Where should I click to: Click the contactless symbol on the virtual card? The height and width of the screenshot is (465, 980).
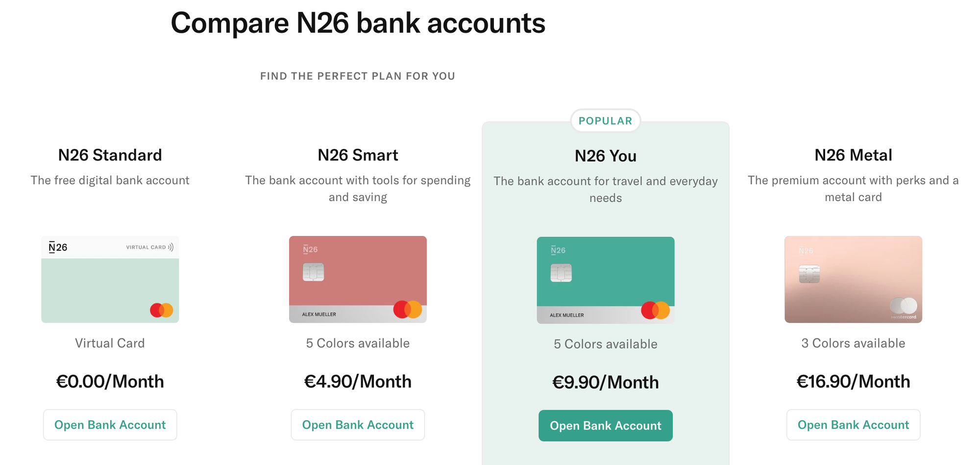pos(171,247)
